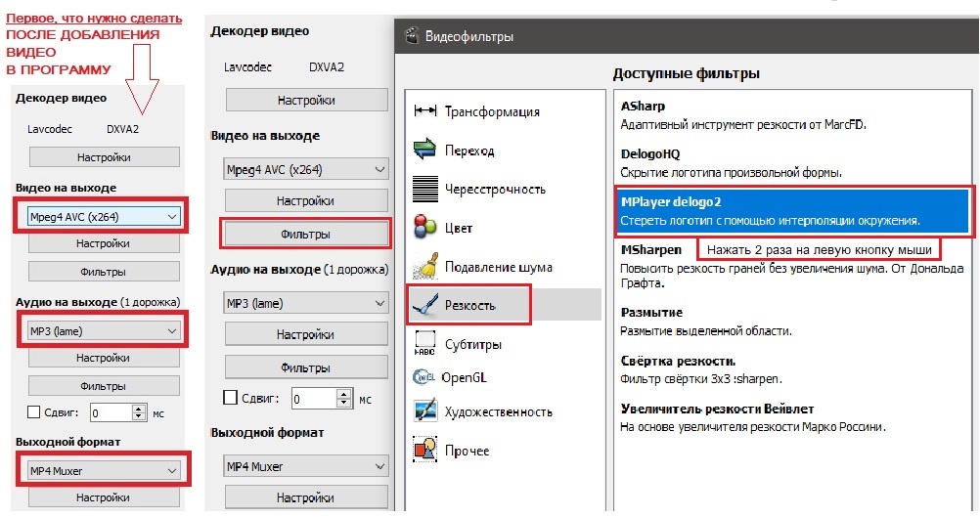
Task: Expand MP3 (lame) dropdown in larger middle panel
Action: pyautogui.click(x=306, y=303)
